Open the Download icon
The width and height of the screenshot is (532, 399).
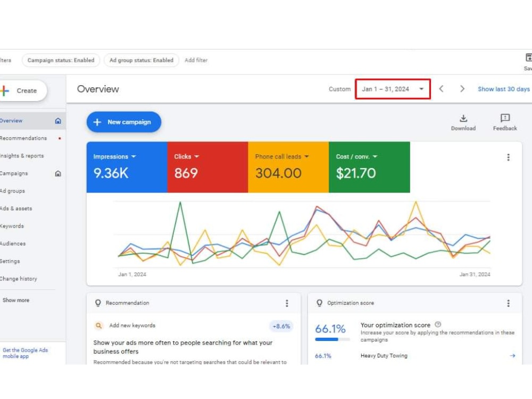[x=463, y=122]
